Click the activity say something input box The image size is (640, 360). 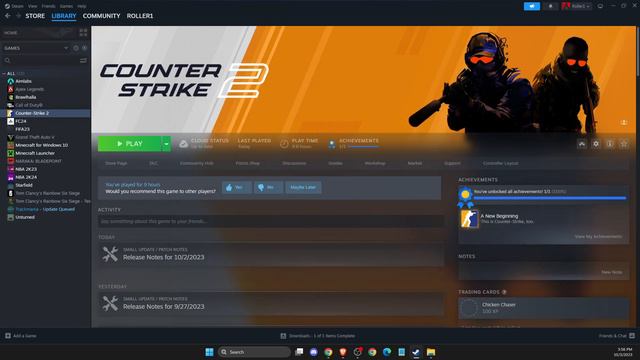click(271, 221)
